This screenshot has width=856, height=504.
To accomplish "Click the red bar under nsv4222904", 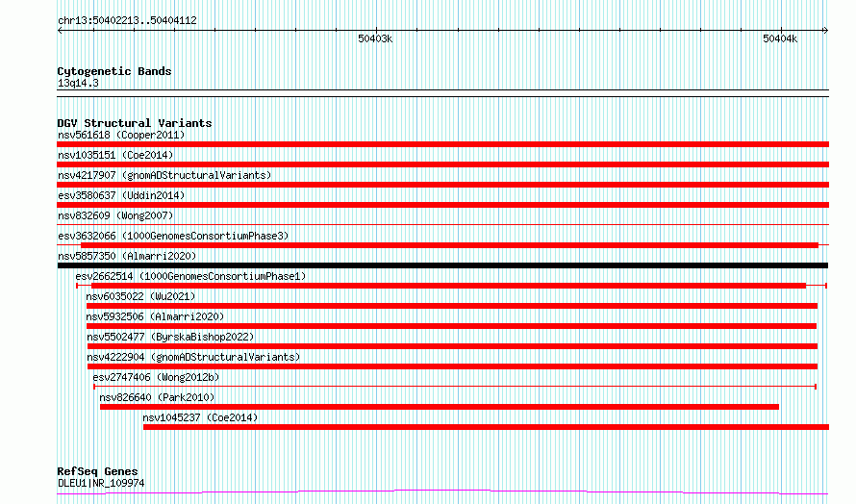I will pos(452,366).
